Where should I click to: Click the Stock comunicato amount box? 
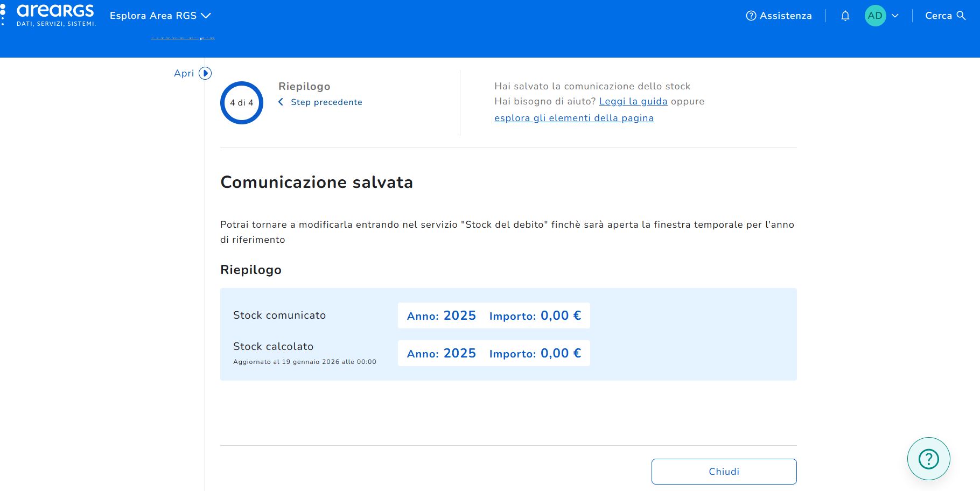(494, 315)
